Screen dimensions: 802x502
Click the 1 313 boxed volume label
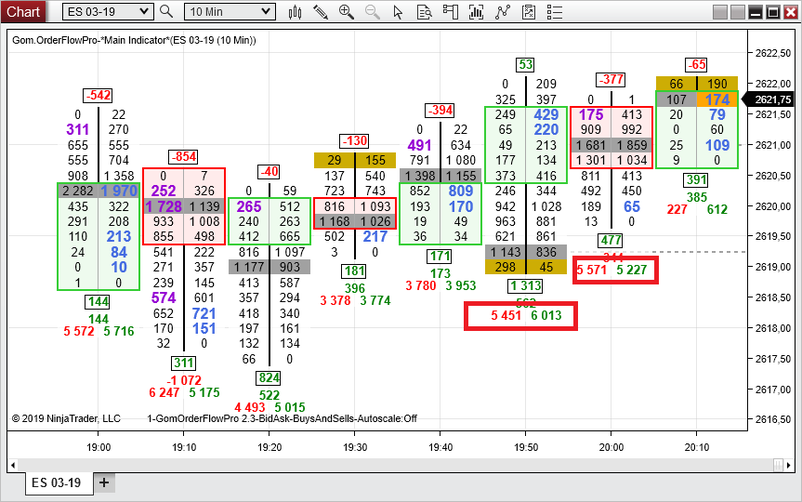click(x=525, y=286)
